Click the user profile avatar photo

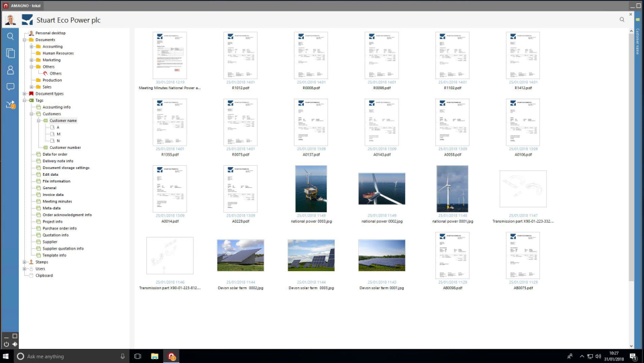(x=10, y=19)
